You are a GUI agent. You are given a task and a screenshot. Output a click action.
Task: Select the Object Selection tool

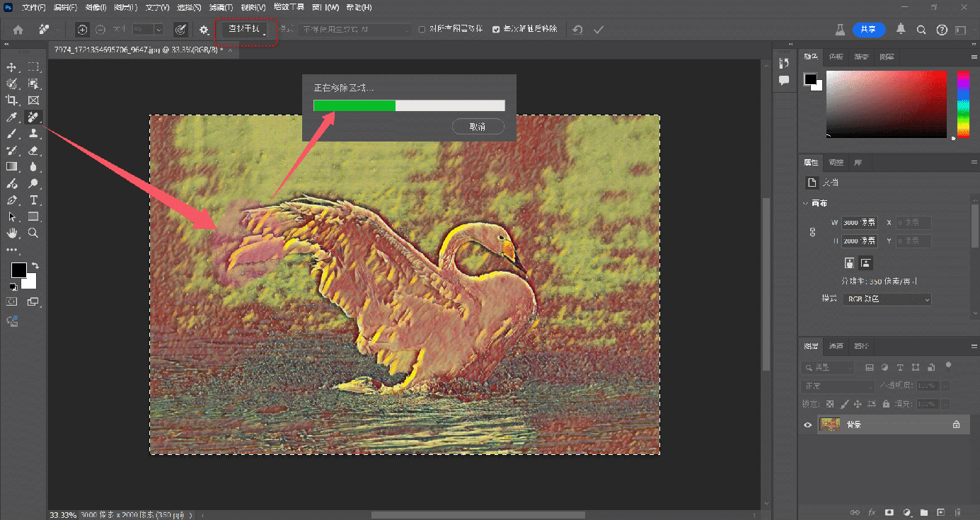coord(33,83)
